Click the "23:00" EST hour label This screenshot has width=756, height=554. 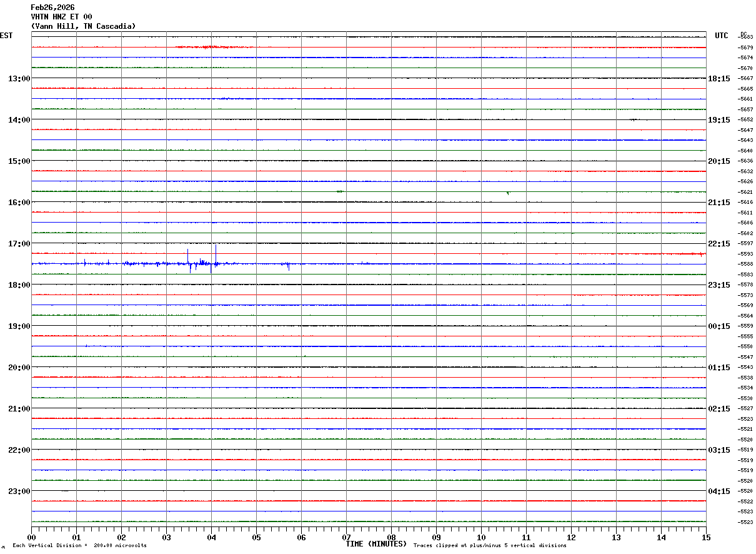[19, 491]
